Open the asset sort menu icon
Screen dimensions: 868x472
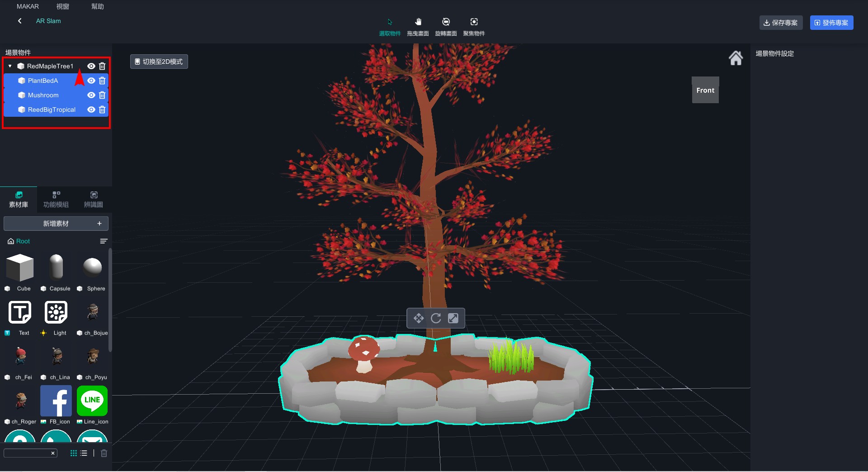pyautogui.click(x=104, y=241)
